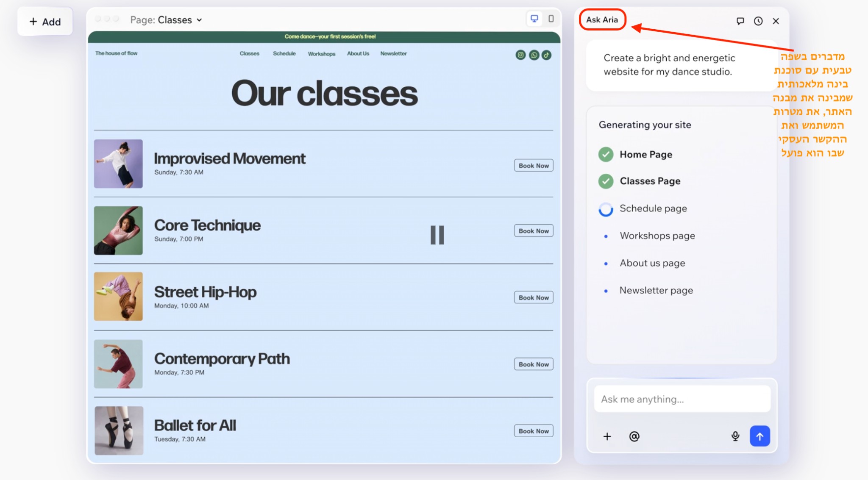Screen dimensions: 868x480
Task: Switch to mobile preview mode
Action: click(x=551, y=19)
